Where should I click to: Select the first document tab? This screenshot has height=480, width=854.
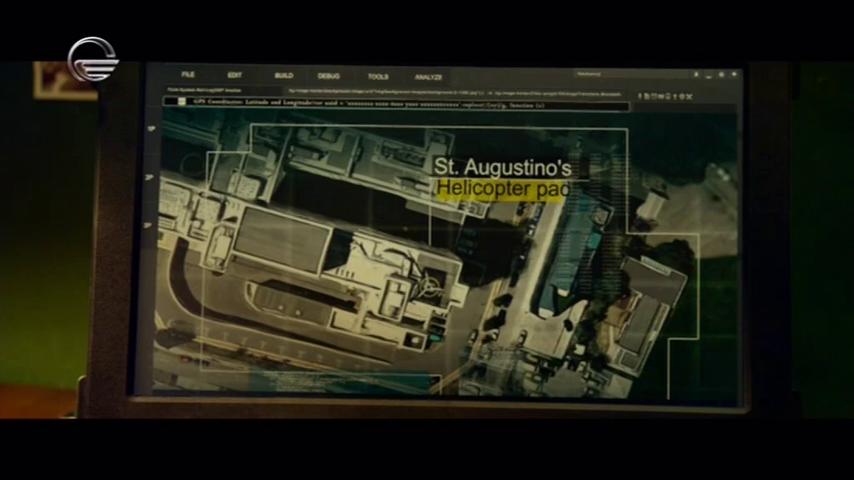click(x=210, y=90)
